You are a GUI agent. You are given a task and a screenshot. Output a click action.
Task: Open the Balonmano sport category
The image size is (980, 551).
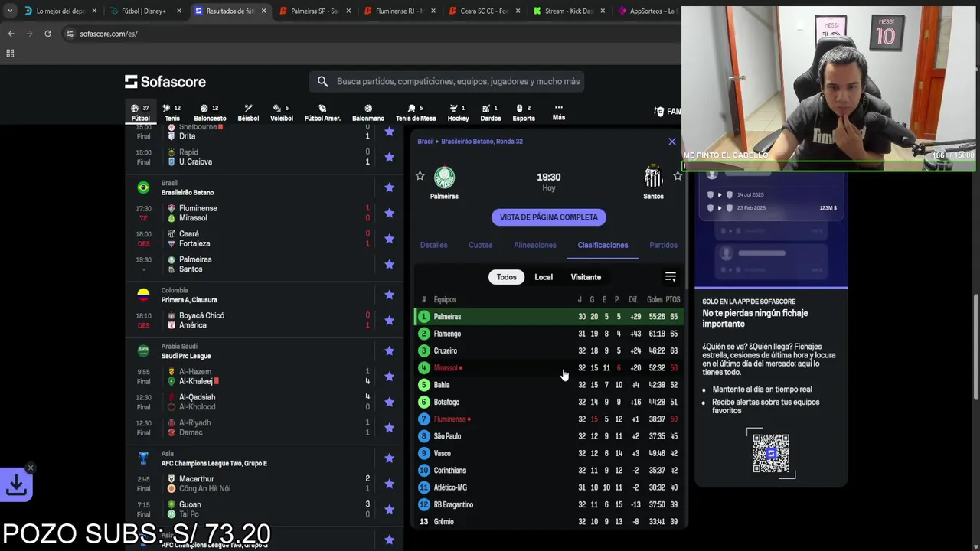pyautogui.click(x=368, y=112)
